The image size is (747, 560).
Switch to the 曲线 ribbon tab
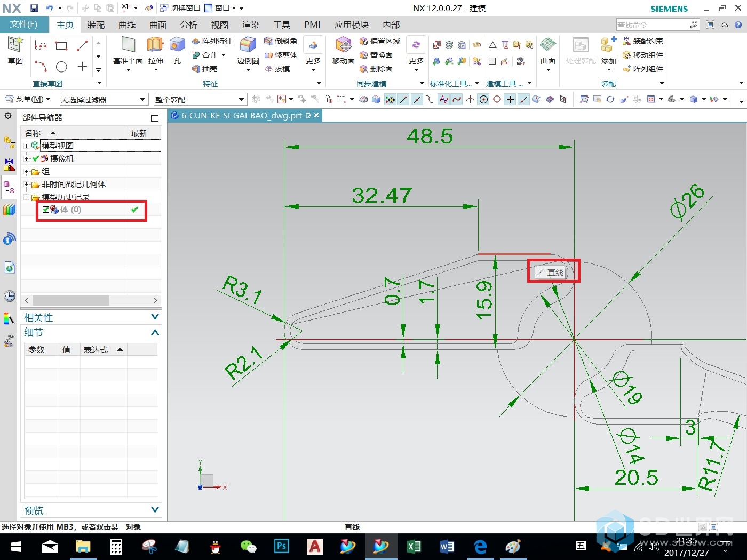coord(127,25)
